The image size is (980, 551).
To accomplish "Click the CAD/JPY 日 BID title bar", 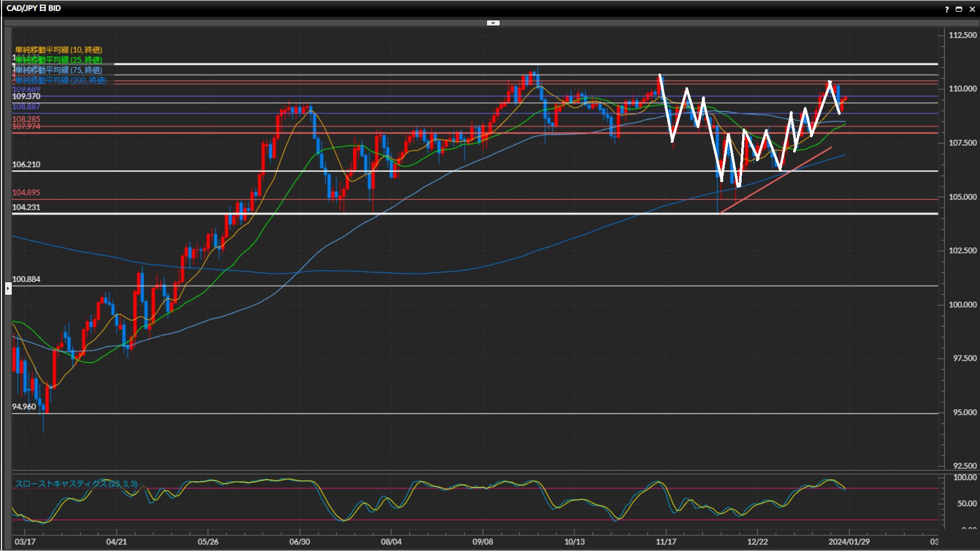I will [x=34, y=8].
